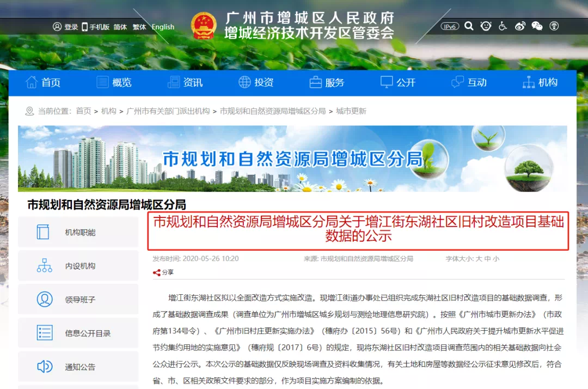
Task: Click the 分享 share label
Action: (x=168, y=272)
